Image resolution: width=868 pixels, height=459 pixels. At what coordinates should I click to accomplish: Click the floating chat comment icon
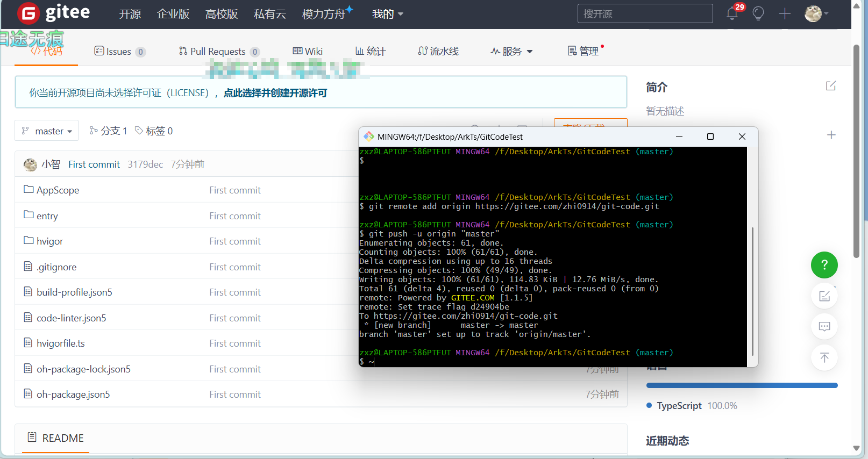pyautogui.click(x=824, y=327)
